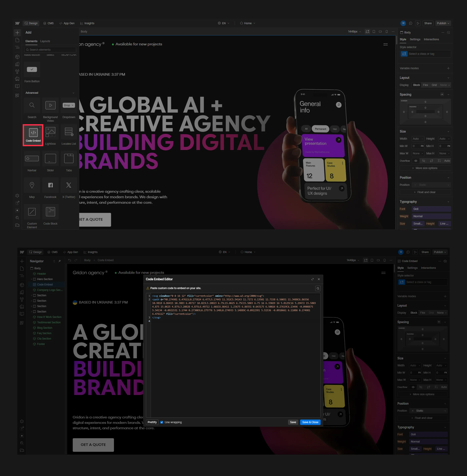Select the Code Embed element
The width and height of the screenshot is (467, 476).
(33, 135)
